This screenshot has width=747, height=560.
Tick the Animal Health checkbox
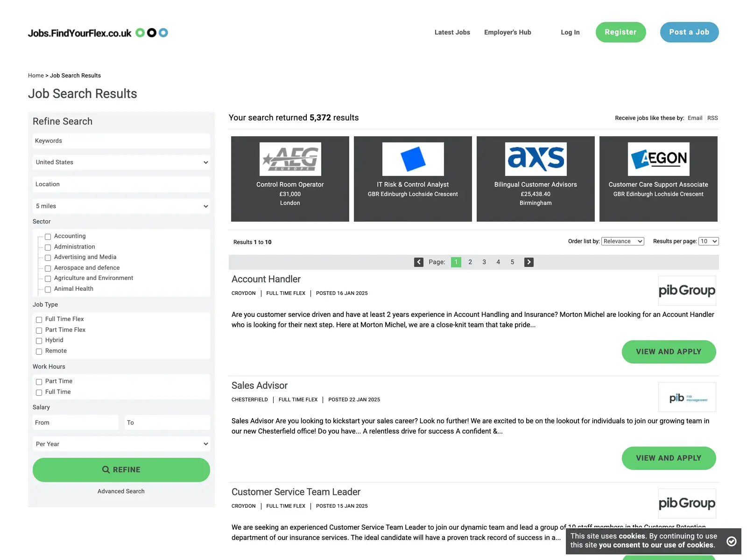pos(48,289)
